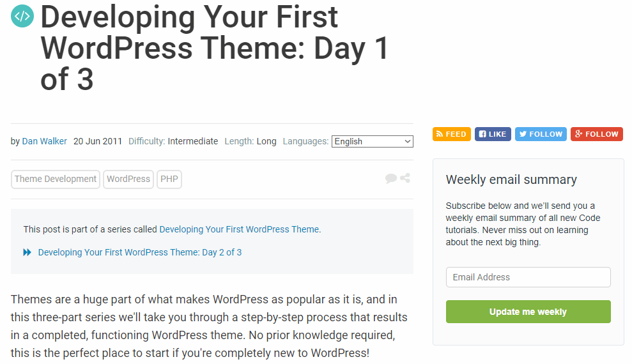Screen dimensions: 632x364
Task: Select the Theme Development tag
Action: point(56,179)
